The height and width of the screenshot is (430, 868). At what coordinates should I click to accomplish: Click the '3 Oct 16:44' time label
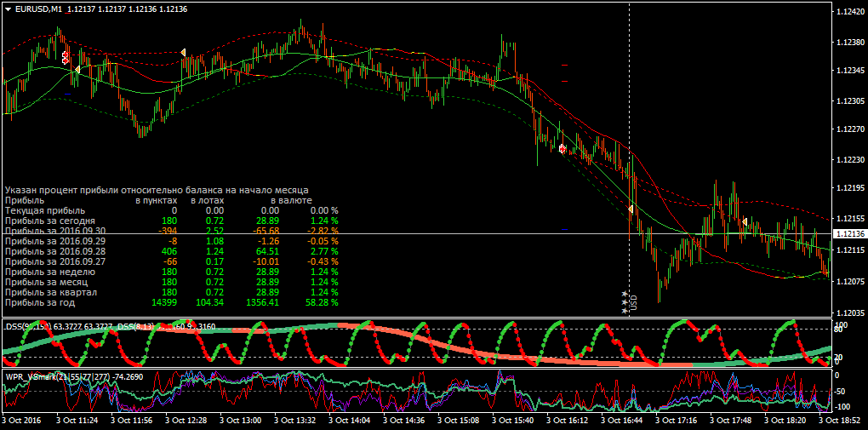click(x=622, y=421)
